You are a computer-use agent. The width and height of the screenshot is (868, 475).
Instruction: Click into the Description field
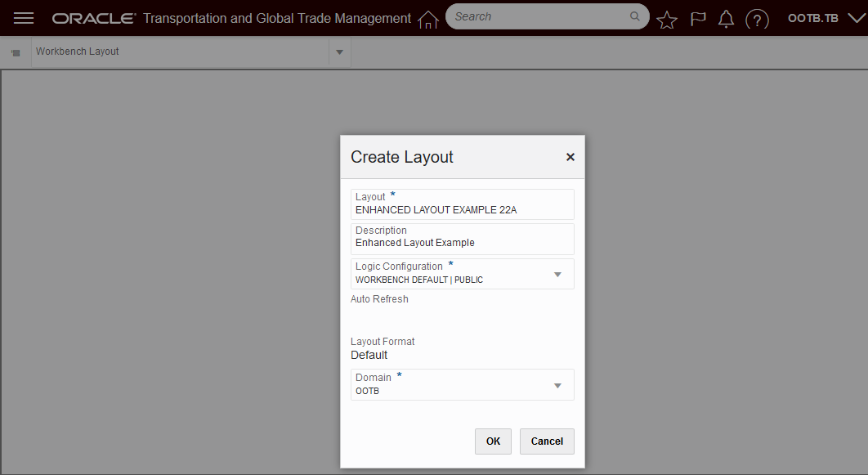463,242
